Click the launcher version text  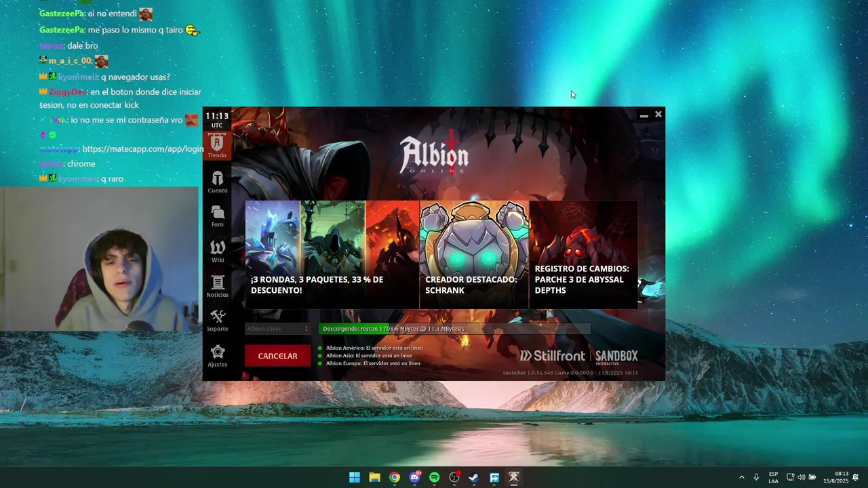coord(570,373)
